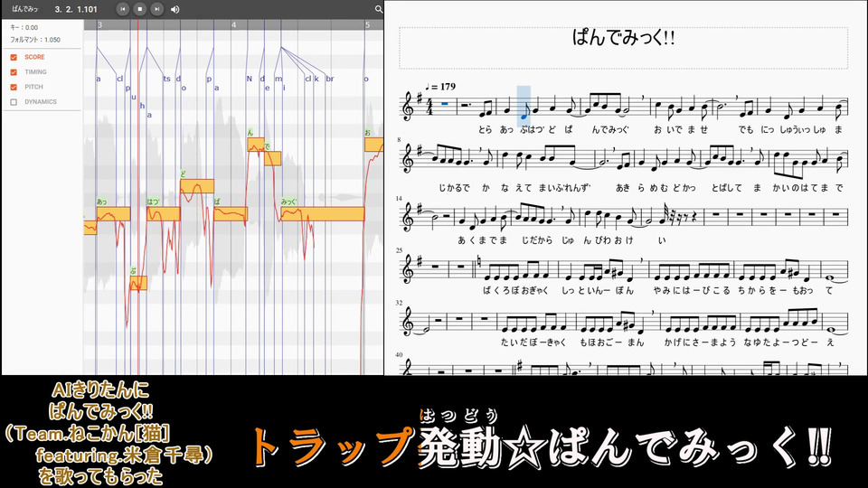Select measure 4 marker on the ruler

point(233,25)
